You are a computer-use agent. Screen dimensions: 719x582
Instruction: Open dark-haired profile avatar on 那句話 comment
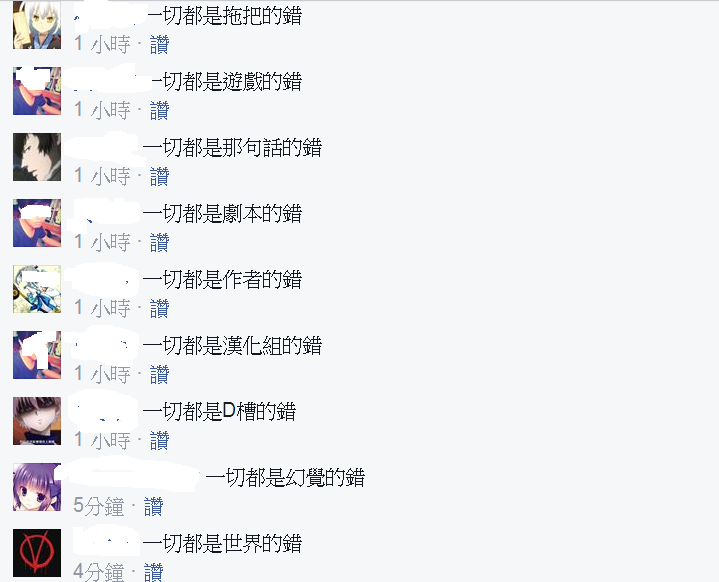click(37, 157)
